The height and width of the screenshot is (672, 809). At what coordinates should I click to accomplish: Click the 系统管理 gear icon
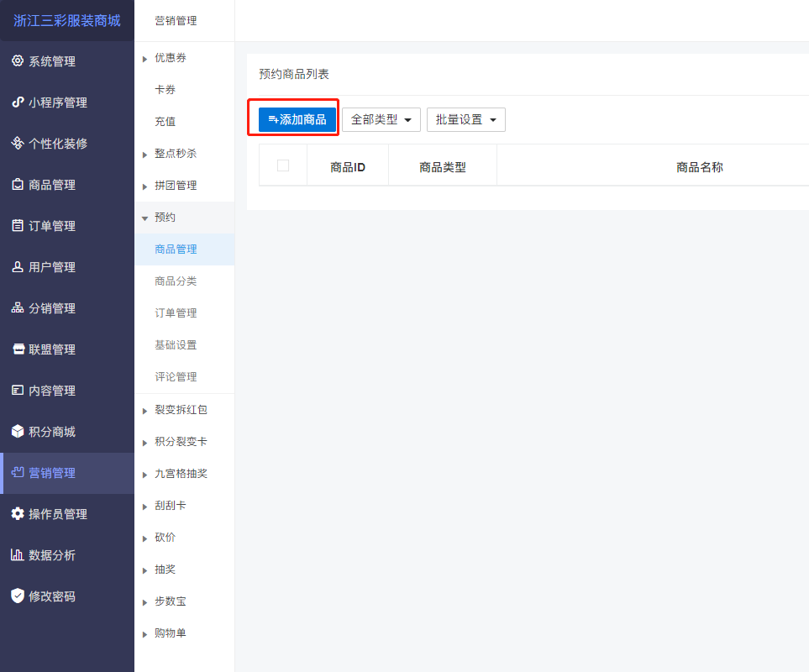coord(18,60)
